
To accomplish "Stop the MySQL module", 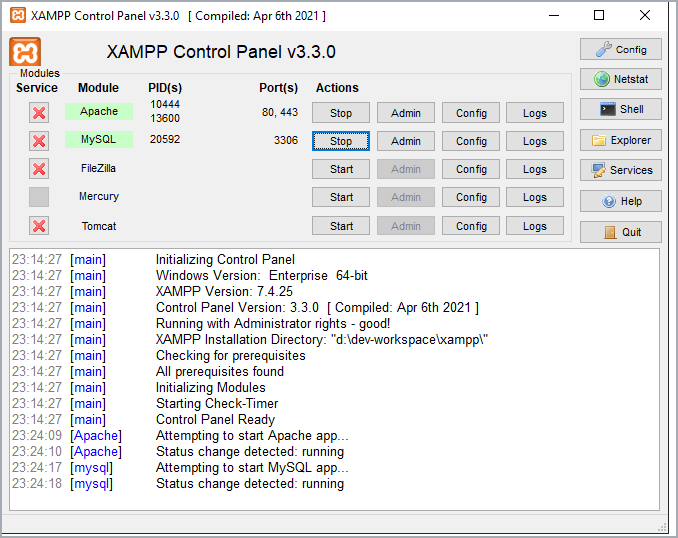I will click(x=341, y=141).
